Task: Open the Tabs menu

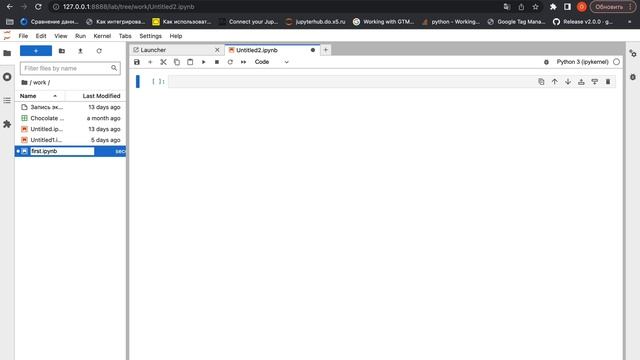Action: [125, 36]
